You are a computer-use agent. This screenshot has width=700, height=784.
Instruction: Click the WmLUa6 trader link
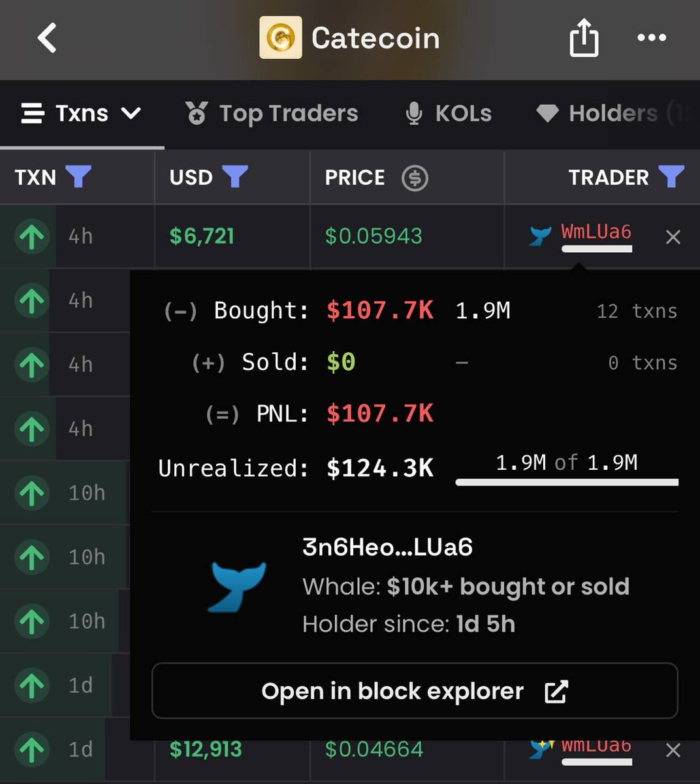pos(596,231)
